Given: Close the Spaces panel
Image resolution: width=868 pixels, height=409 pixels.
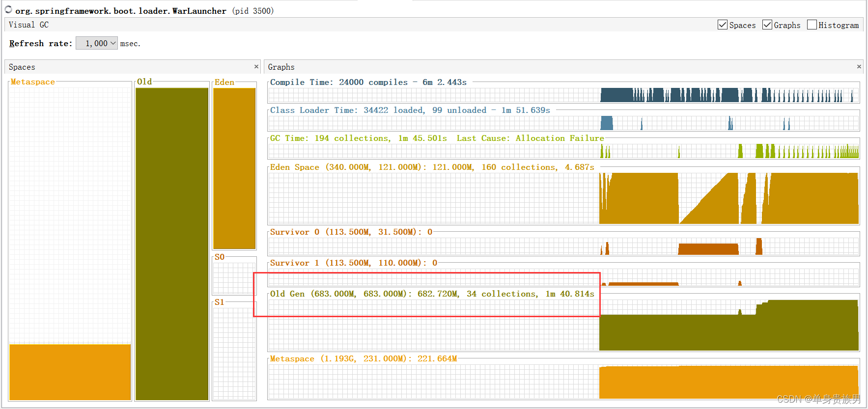Looking at the screenshot, I should click(256, 67).
